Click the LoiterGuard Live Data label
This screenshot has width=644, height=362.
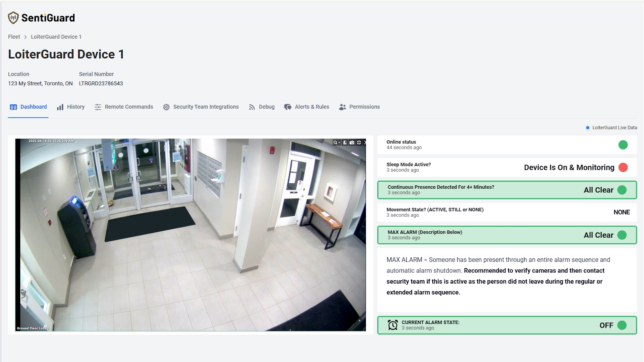tap(614, 128)
